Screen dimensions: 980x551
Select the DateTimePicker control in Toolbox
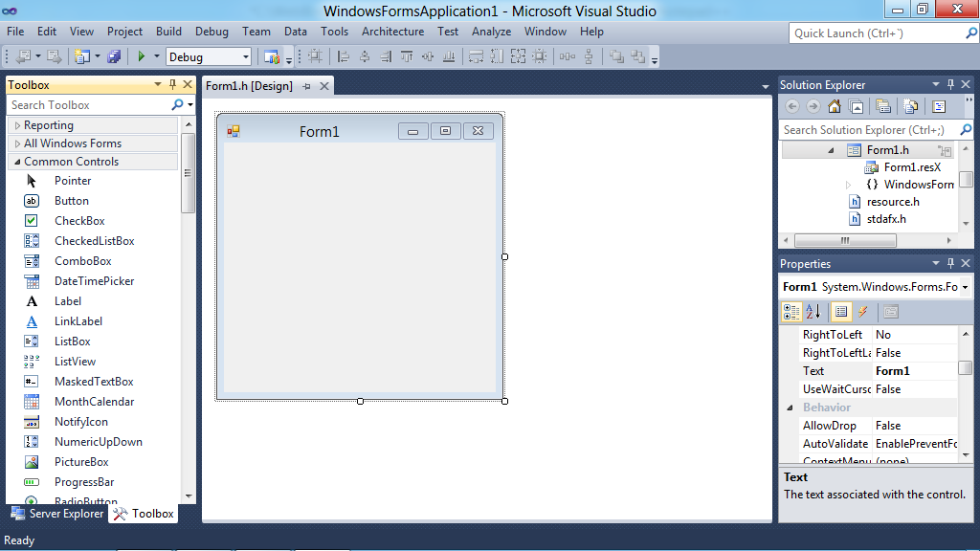(93, 281)
